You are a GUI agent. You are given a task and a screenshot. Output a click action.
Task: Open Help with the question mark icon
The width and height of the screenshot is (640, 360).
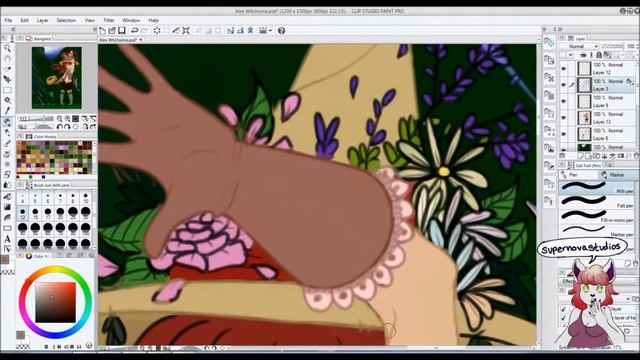281,31
